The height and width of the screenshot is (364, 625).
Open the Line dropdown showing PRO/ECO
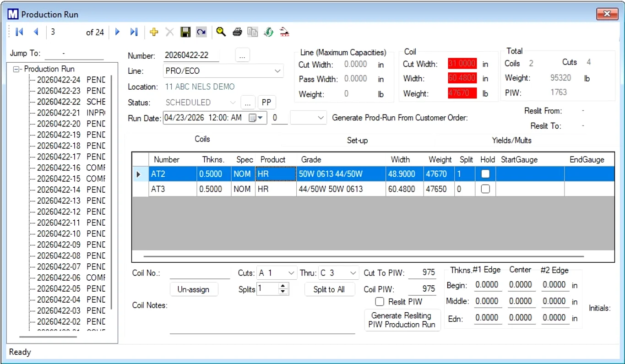coord(277,71)
